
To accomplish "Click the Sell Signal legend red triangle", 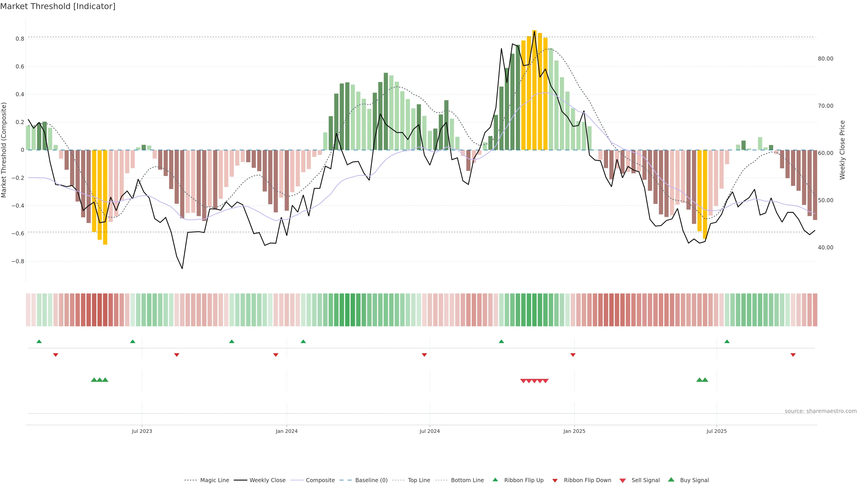I will [622, 481].
